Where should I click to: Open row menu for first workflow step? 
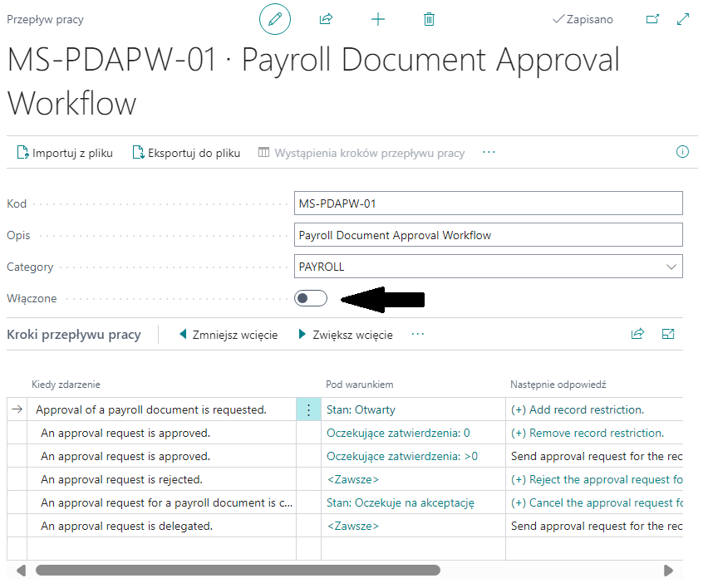tap(308, 409)
